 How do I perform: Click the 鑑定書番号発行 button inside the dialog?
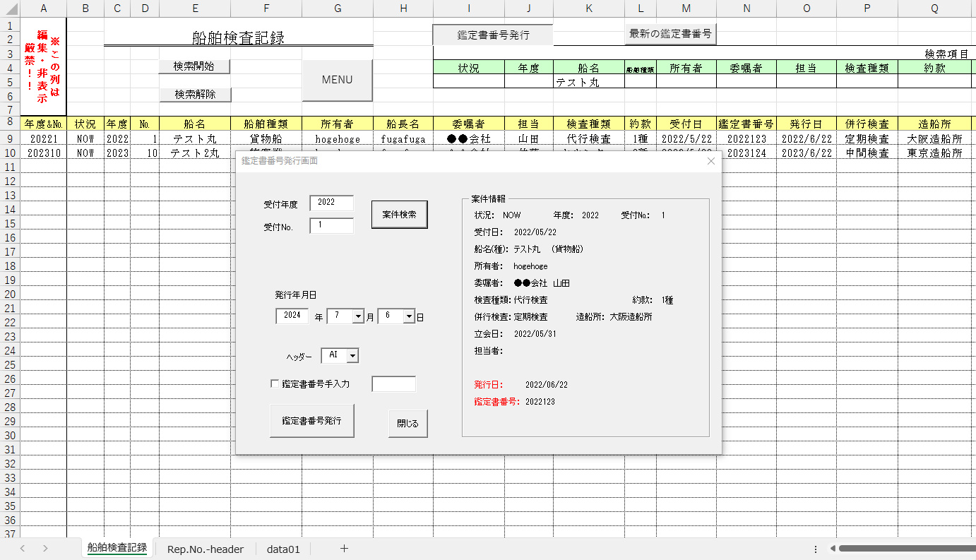pyautogui.click(x=311, y=421)
